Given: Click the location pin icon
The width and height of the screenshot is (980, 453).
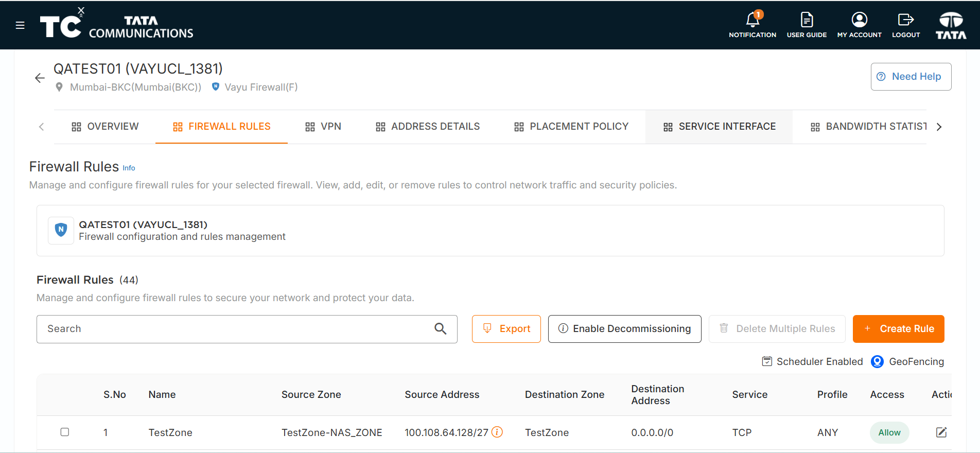Looking at the screenshot, I should pos(59,87).
